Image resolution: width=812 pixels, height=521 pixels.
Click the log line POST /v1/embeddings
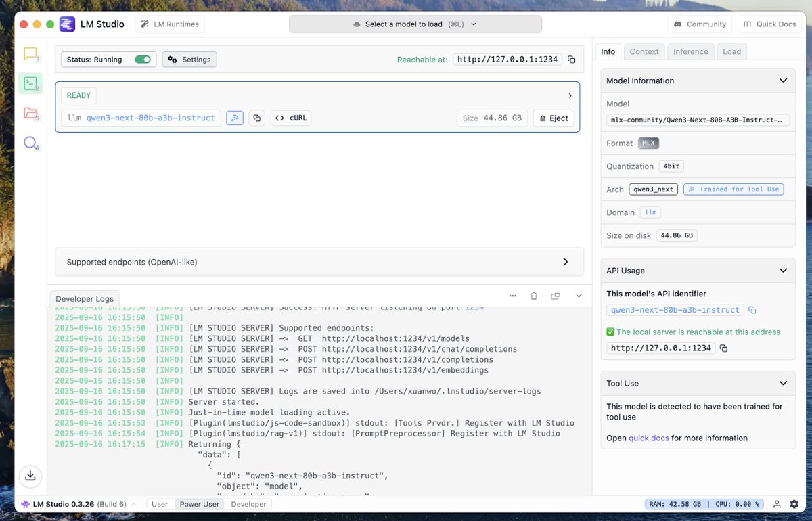(x=272, y=370)
